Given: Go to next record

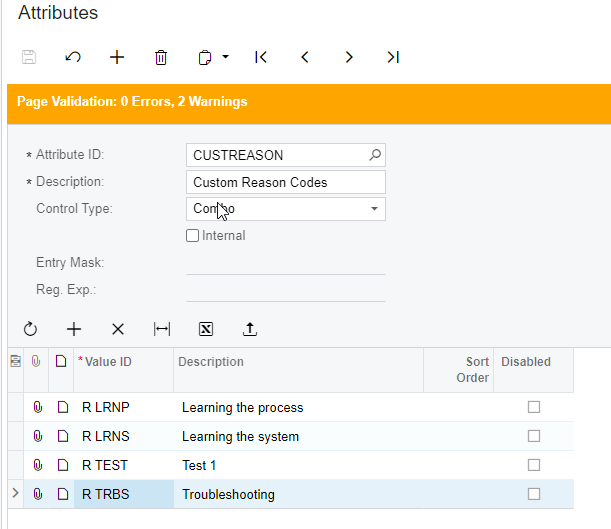Looking at the screenshot, I should tap(349, 57).
